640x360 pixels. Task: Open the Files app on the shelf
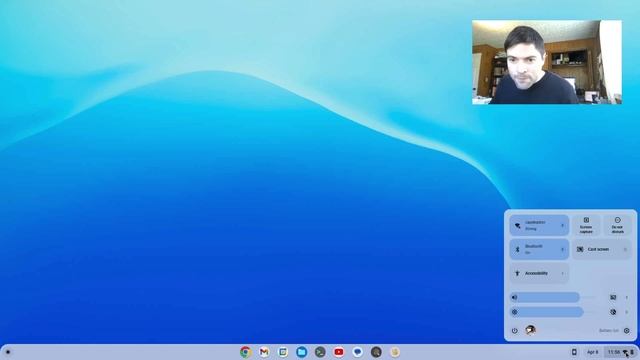tap(302, 352)
